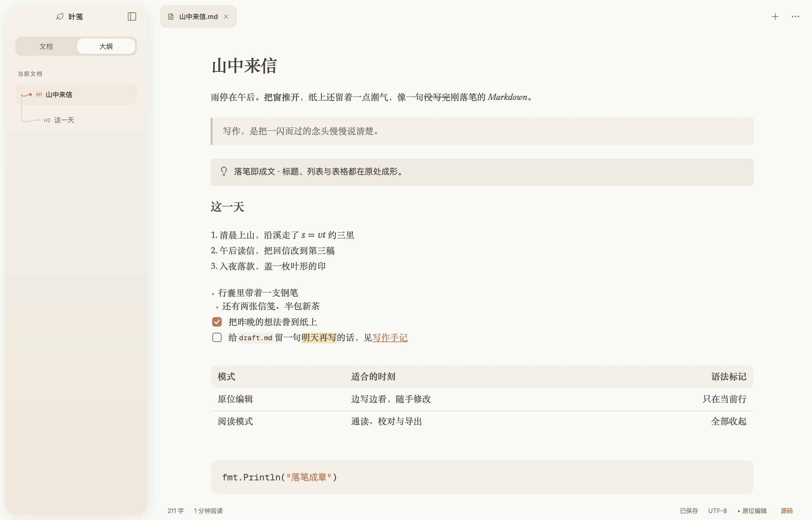The height and width of the screenshot is (520, 812).
Task: Click the blockquote 写作，是把一闪而过的念头慢慢说清楚
Action: [x=482, y=131]
